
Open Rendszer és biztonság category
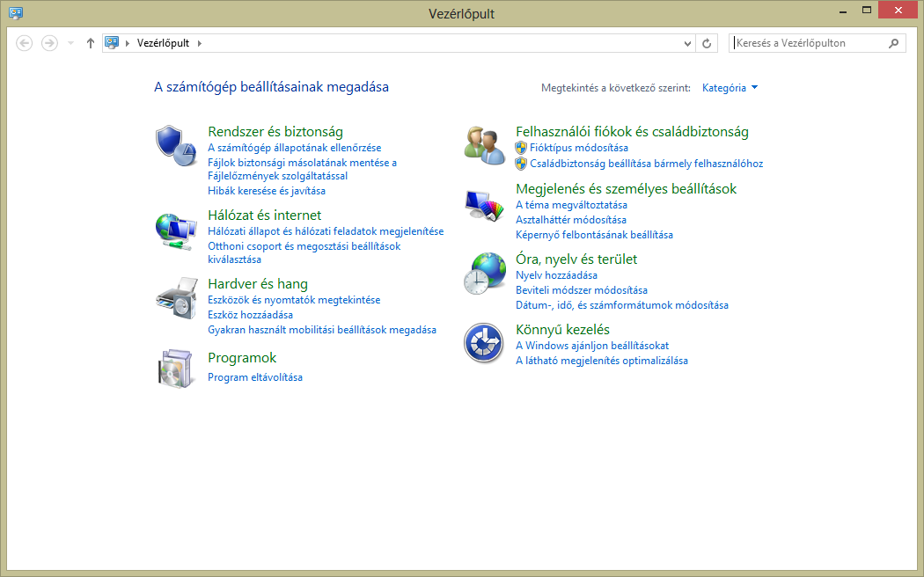click(275, 131)
